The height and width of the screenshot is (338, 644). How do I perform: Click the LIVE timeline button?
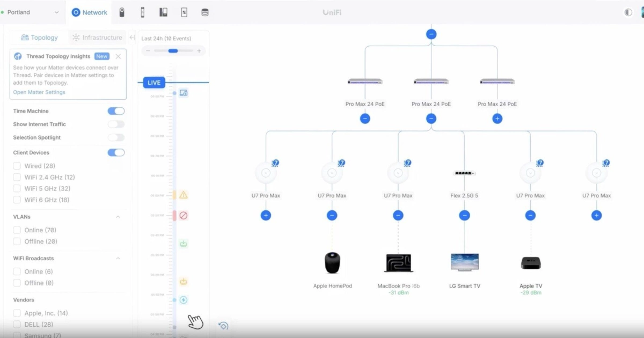coord(154,83)
